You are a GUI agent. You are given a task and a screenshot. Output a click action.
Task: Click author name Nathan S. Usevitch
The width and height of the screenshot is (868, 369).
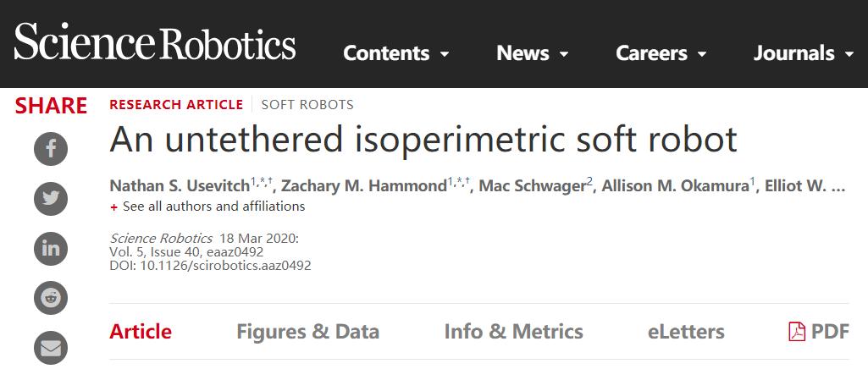(180, 186)
